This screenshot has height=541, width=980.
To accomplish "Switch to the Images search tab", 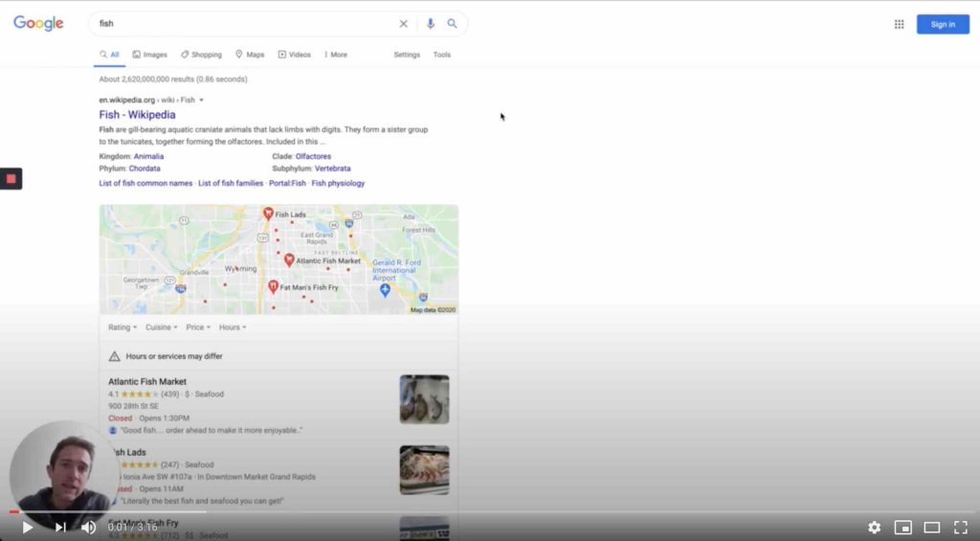I will click(x=149, y=55).
